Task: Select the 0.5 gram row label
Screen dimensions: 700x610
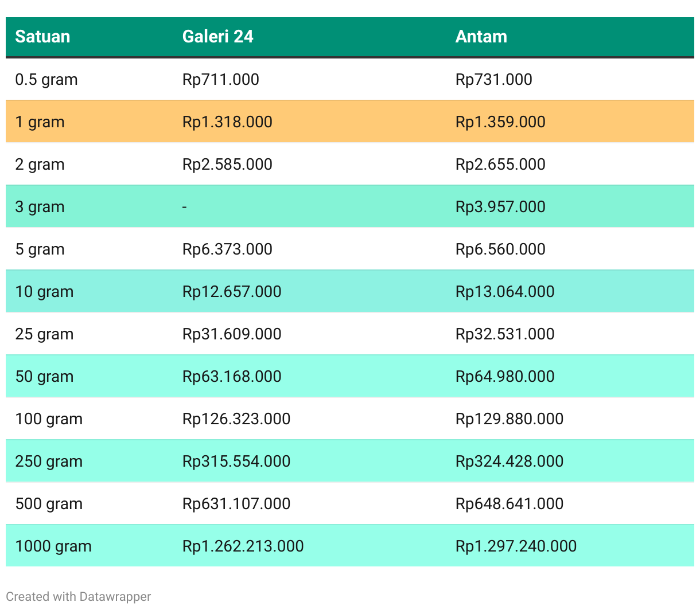Action: 46,80
